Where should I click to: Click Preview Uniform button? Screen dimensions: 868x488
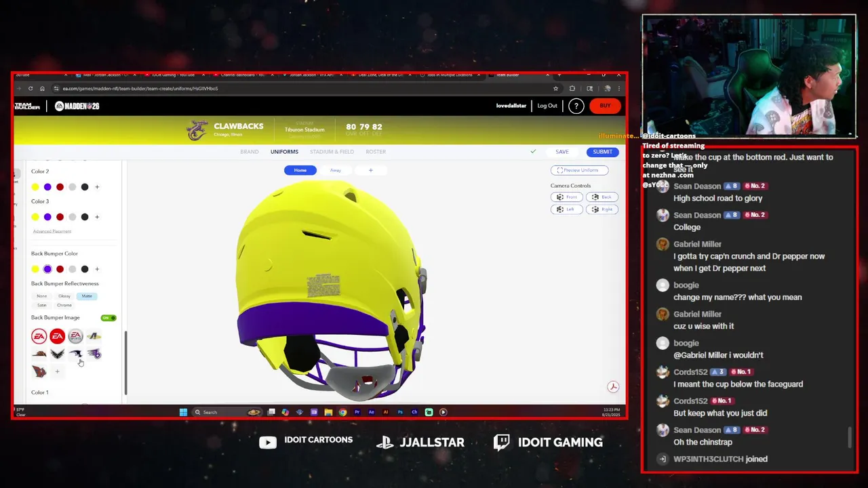579,170
